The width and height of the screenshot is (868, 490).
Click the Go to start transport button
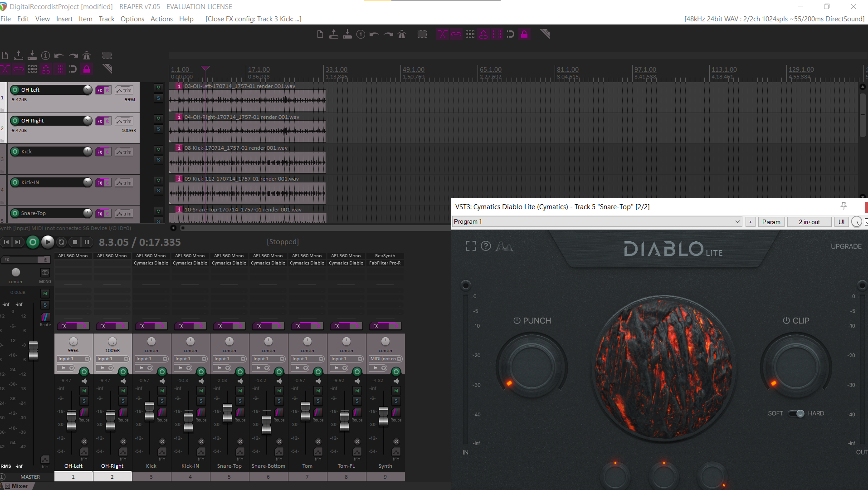pos(6,242)
